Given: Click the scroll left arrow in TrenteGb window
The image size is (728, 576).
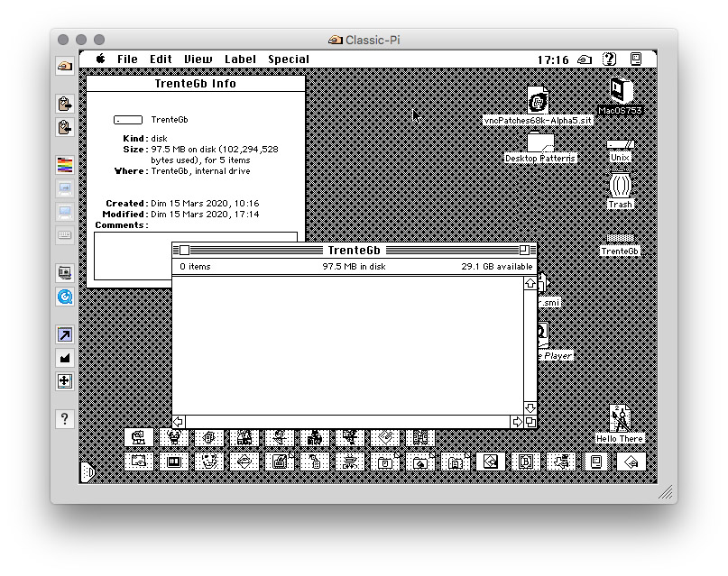Looking at the screenshot, I should coord(179,422).
